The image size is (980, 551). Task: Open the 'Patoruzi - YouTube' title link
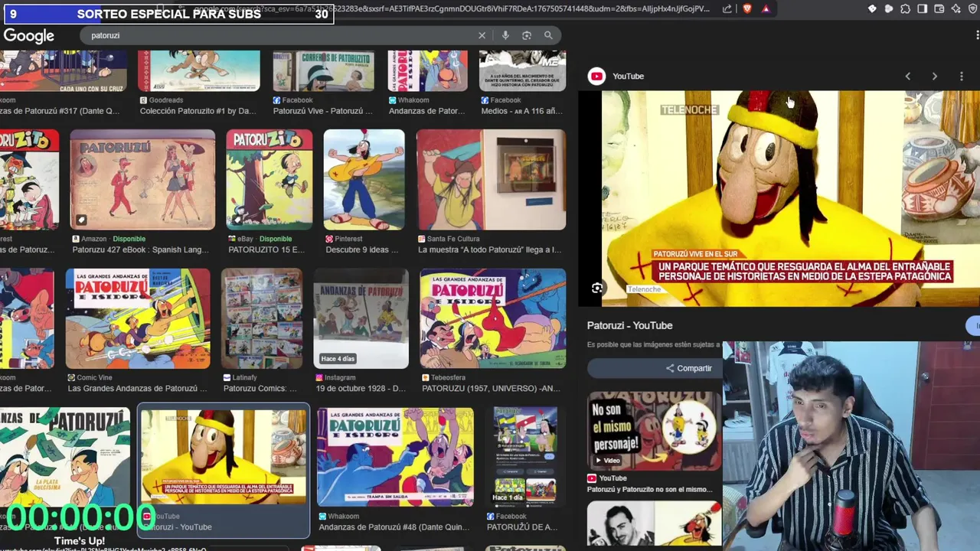point(629,325)
